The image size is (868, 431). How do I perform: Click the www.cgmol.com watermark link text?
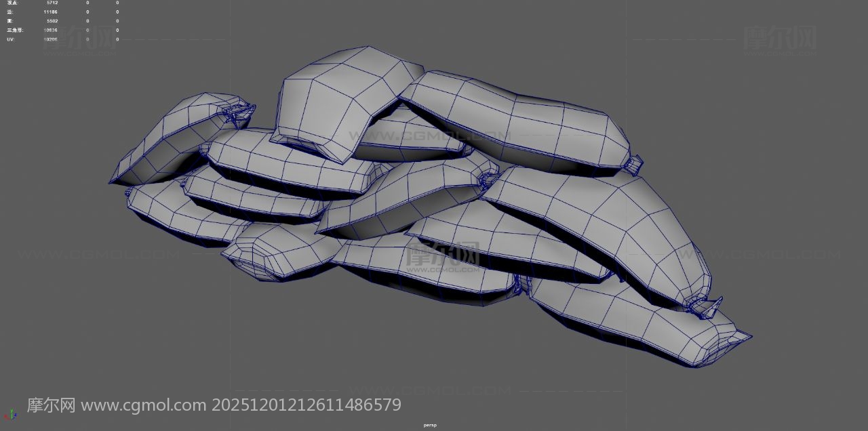pyautogui.click(x=143, y=405)
